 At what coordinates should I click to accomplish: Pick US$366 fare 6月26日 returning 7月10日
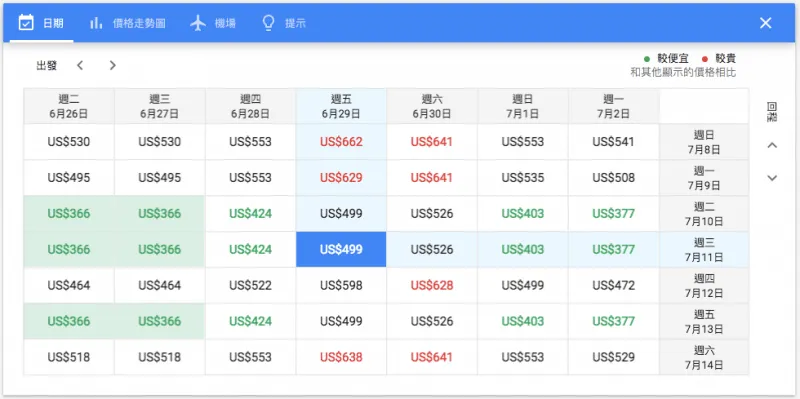point(69,214)
